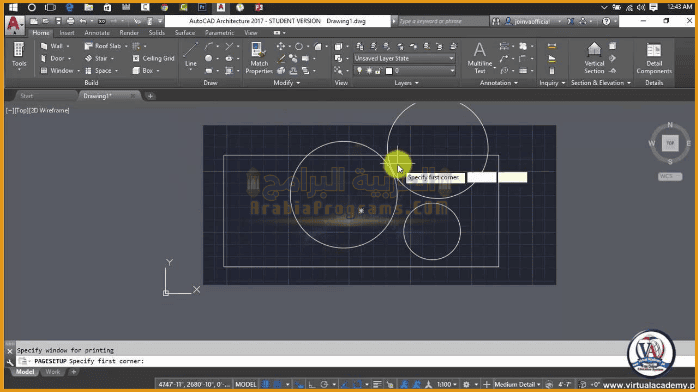The height and width of the screenshot is (392, 698).
Task: Open the 1:100 annotation scale dropdown
Action: 446,384
